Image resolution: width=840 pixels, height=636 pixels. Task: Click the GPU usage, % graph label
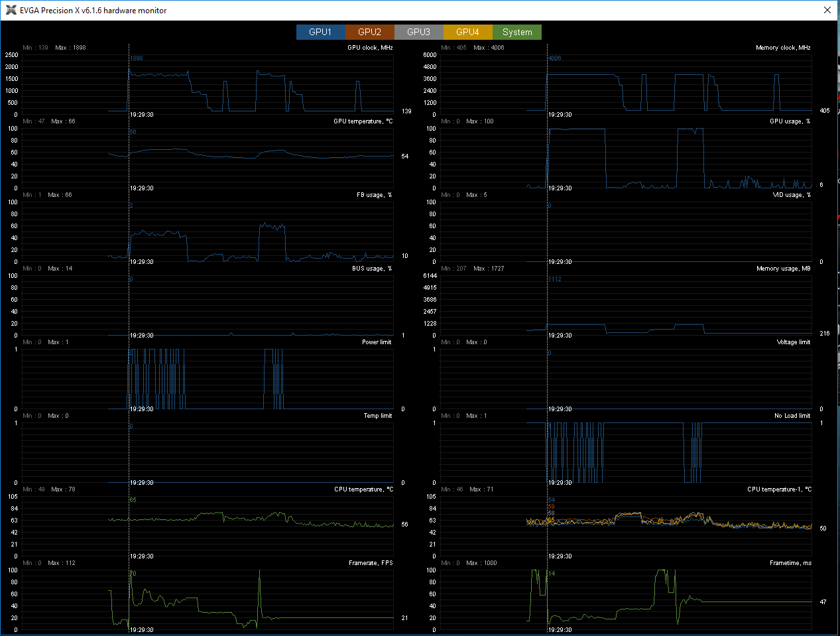coord(790,121)
